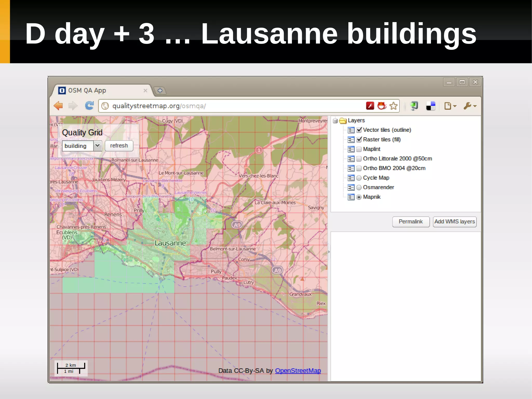Image resolution: width=532 pixels, height=399 pixels.
Task: Uncheck Vector tiles (outline) layer
Action: [359, 130]
